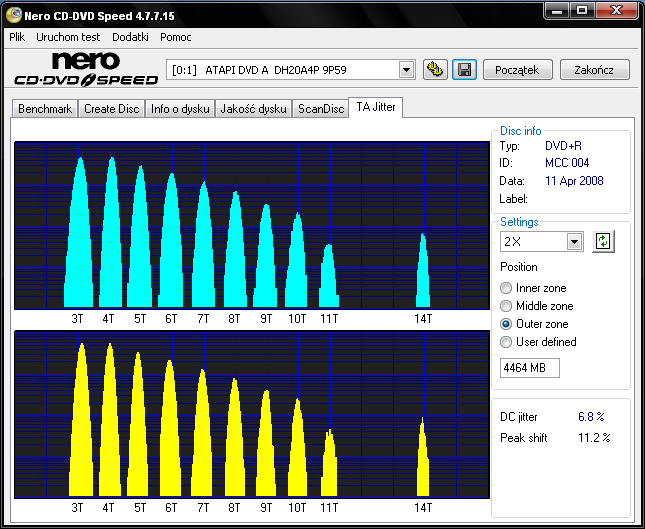Open the Uruchom test menu
Viewport: 645px width, 529px height.
click(68, 37)
